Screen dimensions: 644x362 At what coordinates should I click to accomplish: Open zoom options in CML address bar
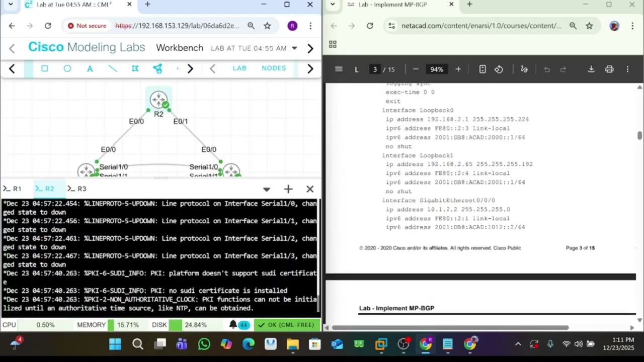point(251,26)
